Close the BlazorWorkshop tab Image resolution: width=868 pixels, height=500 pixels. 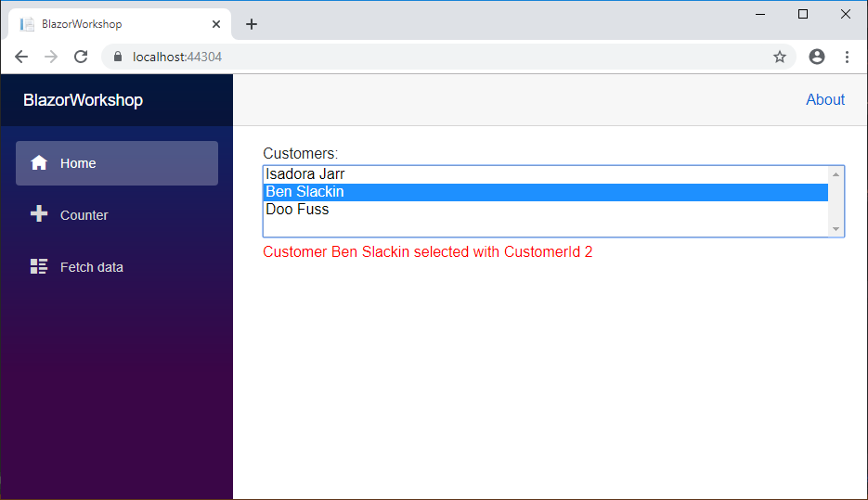216,24
